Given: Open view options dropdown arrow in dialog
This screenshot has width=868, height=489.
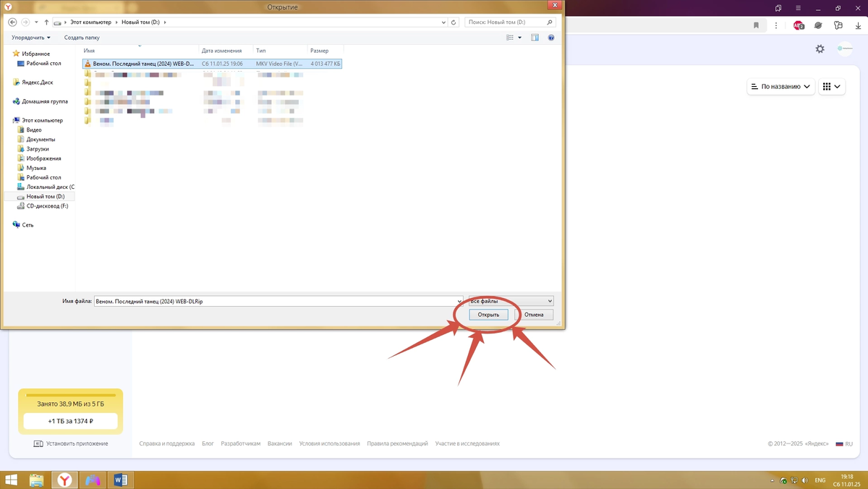Looking at the screenshot, I should coord(519,38).
